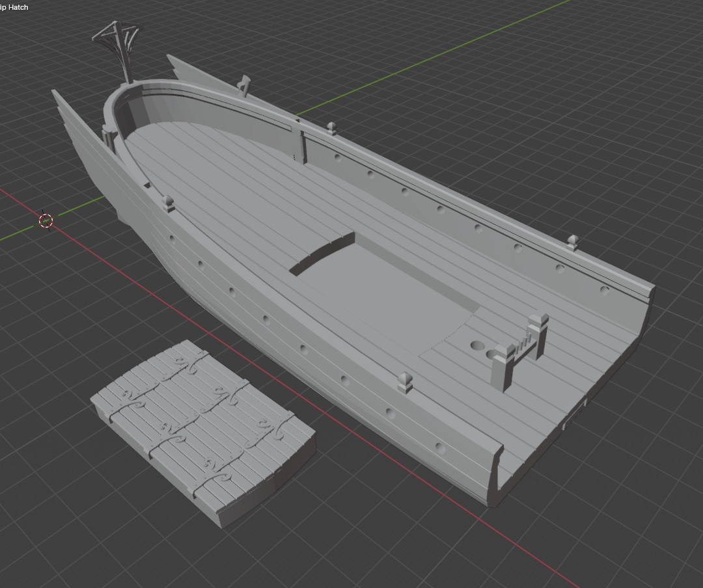Click the 'ip Hatch' viewport label
703x588 pixels.
tap(14, 7)
